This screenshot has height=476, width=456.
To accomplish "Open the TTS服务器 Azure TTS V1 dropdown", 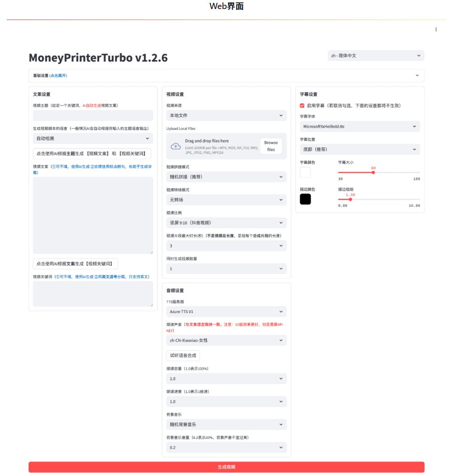I will [226, 312].
